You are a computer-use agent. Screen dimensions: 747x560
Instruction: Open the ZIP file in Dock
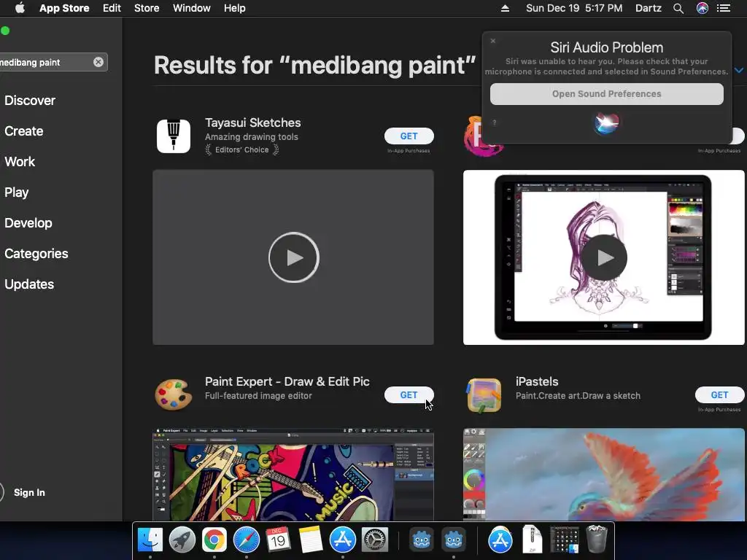pos(532,540)
